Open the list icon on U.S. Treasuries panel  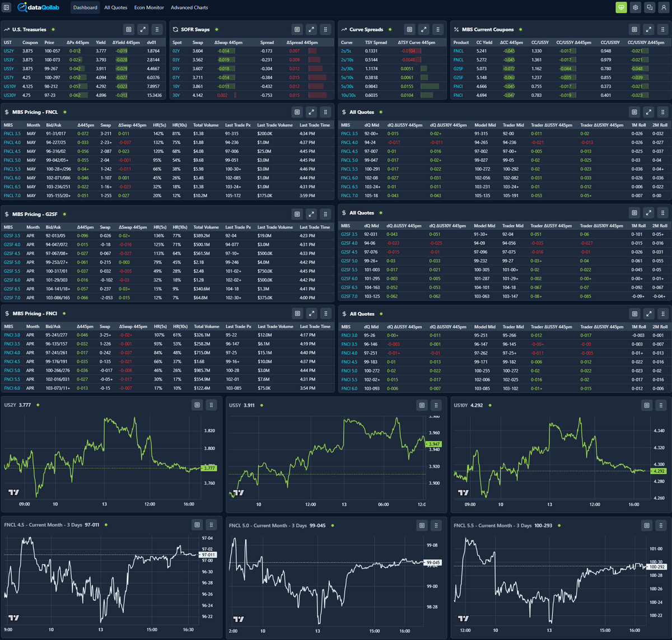(129, 29)
